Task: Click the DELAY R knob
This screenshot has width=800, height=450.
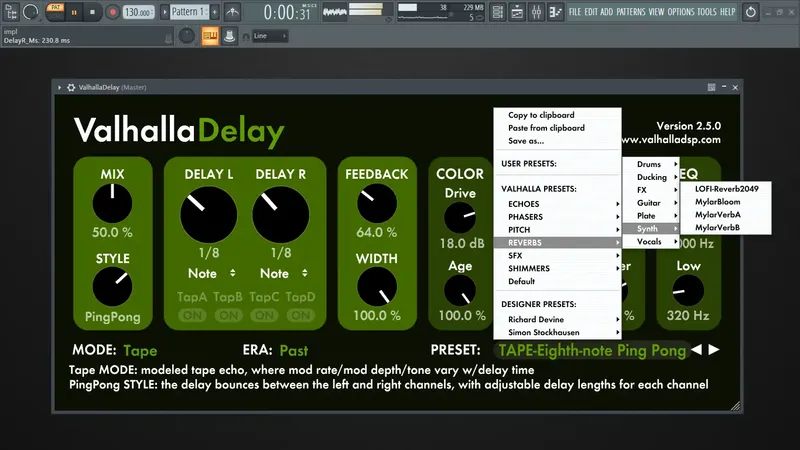Action: pyautogui.click(x=281, y=214)
